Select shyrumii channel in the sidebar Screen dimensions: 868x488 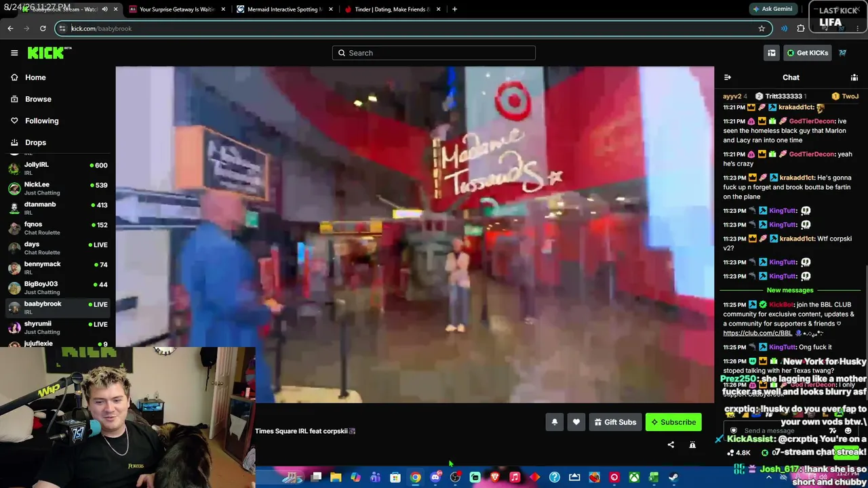58,327
